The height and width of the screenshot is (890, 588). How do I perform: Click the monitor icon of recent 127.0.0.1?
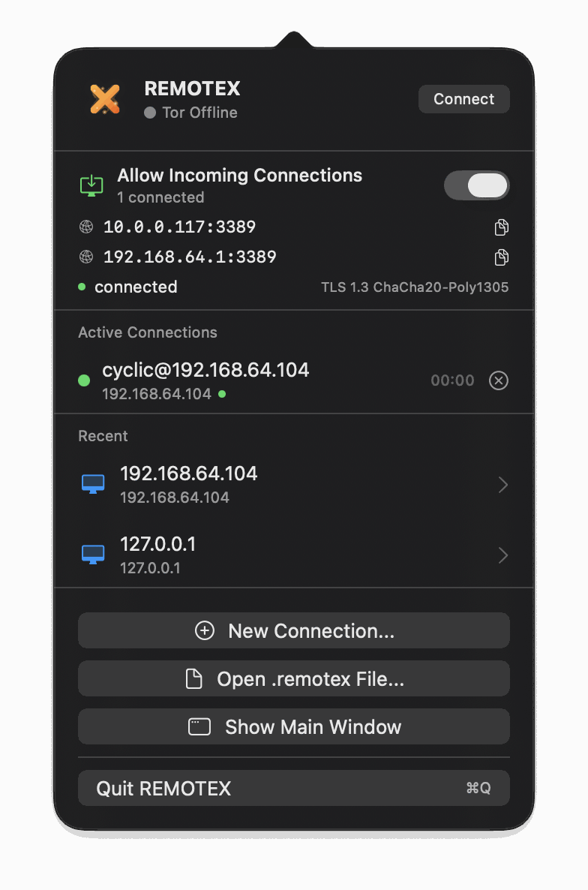point(93,555)
